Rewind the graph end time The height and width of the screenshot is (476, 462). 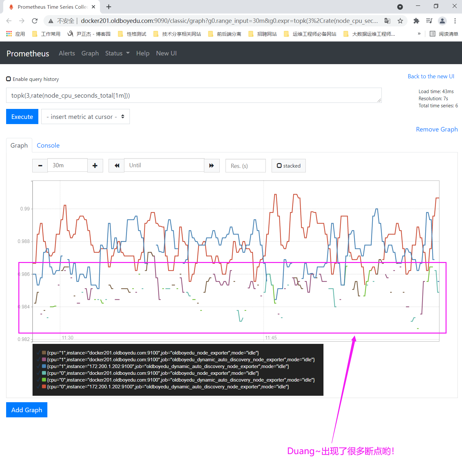tap(117, 166)
